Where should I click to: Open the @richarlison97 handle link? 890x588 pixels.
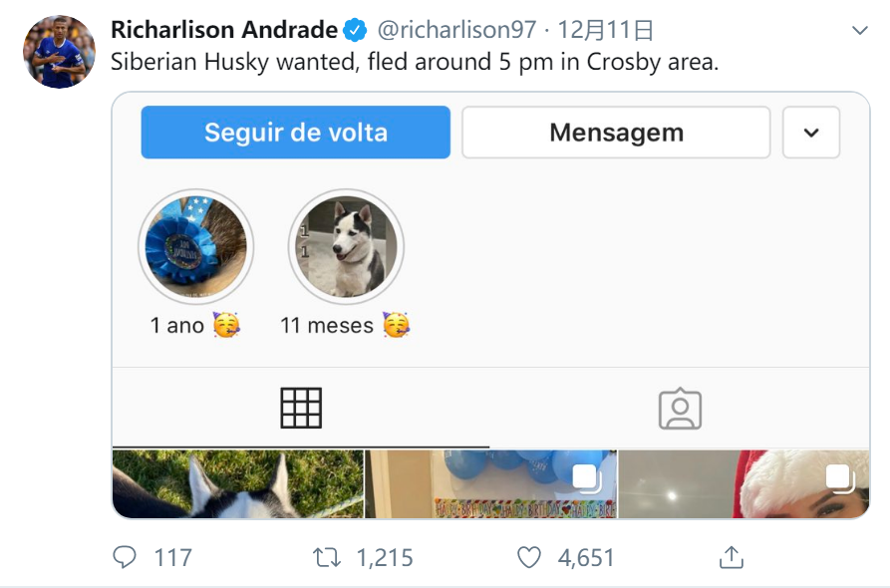pos(456,30)
